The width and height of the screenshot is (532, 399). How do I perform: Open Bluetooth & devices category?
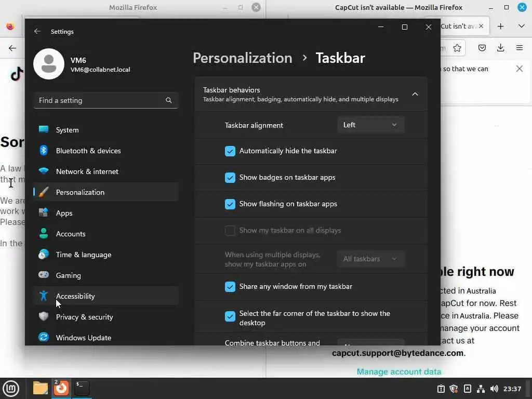pyautogui.click(x=106, y=151)
